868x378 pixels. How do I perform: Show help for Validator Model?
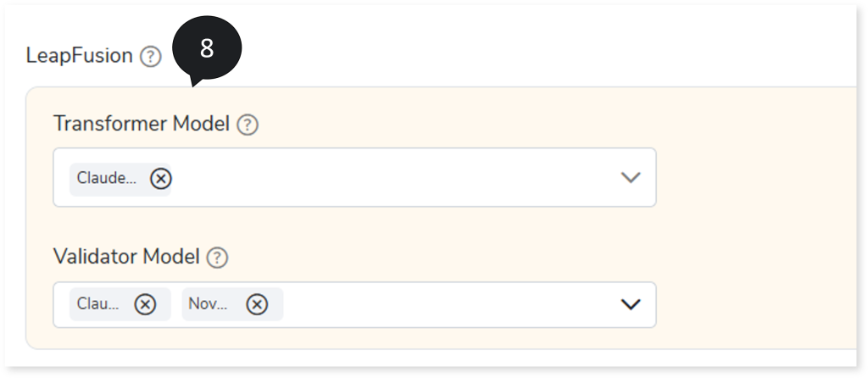coord(217,257)
